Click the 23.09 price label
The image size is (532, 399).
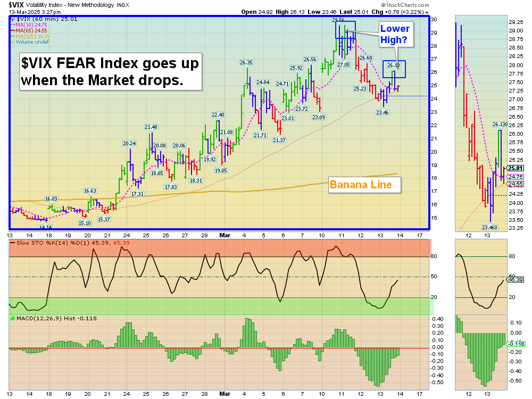(x=319, y=118)
